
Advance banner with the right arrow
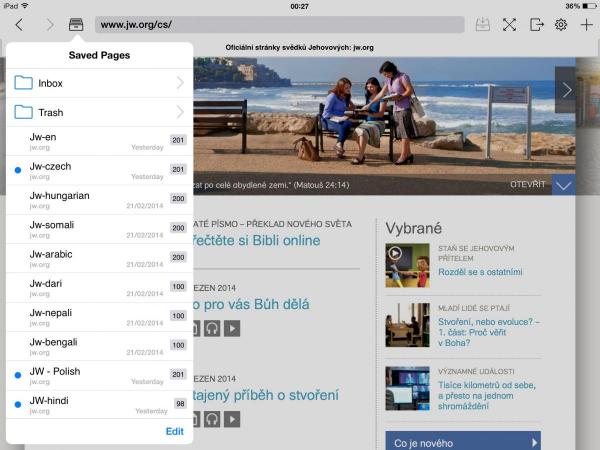point(565,90)
